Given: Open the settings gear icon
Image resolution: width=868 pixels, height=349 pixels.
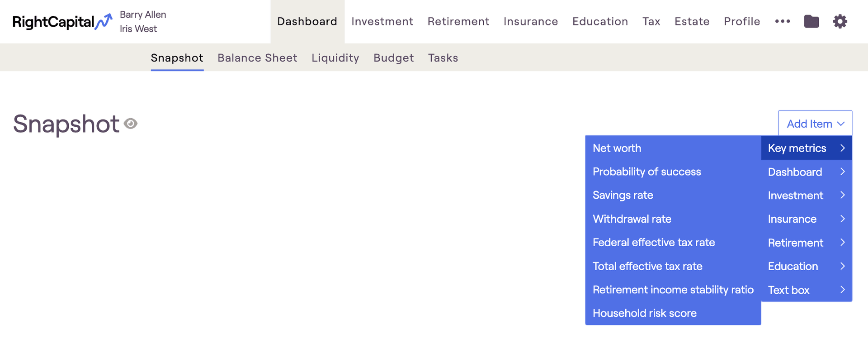Looking at the screenshot, I should tap(840, 21).
